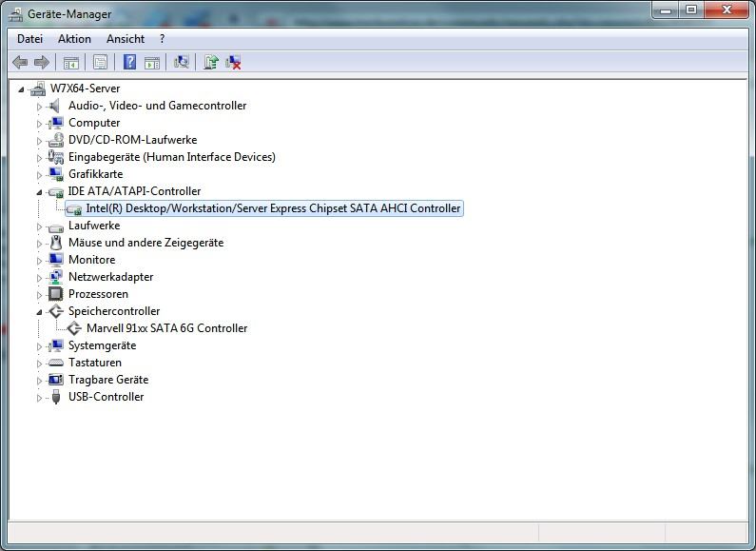Click the Geräte-Manager title bar icon
This screenshot has width=756, height=551.
15,14
